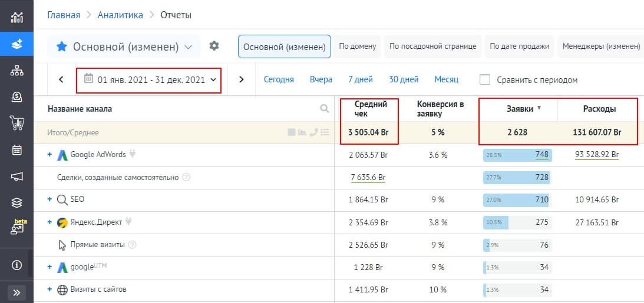
Task: Open the calendar icon in sidebar
Action: point(16,149)
